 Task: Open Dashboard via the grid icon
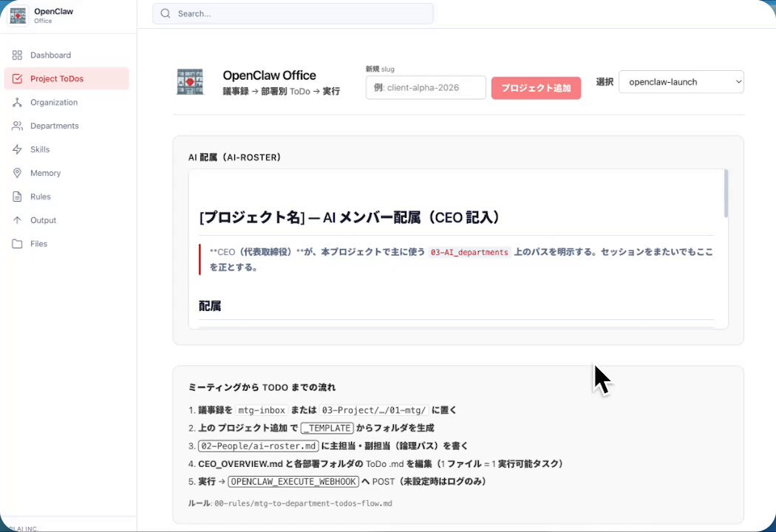[x=18, y=55]
